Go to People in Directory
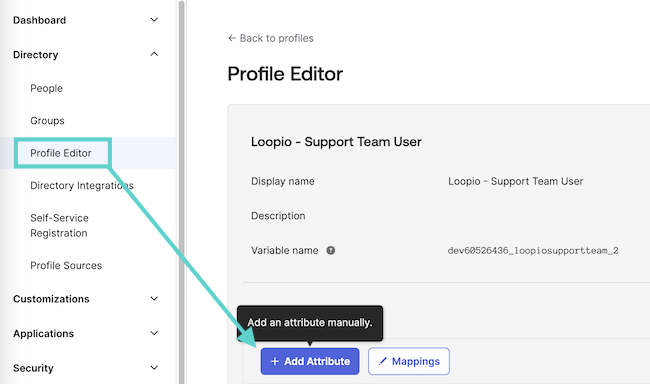This screenshot has height=384, width=650. (x=46, y=88)
